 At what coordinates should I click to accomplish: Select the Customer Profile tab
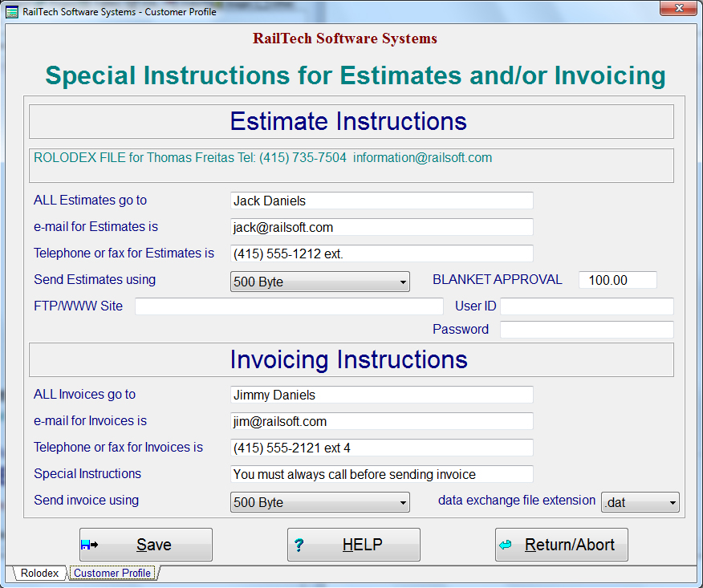pos(112,573)
